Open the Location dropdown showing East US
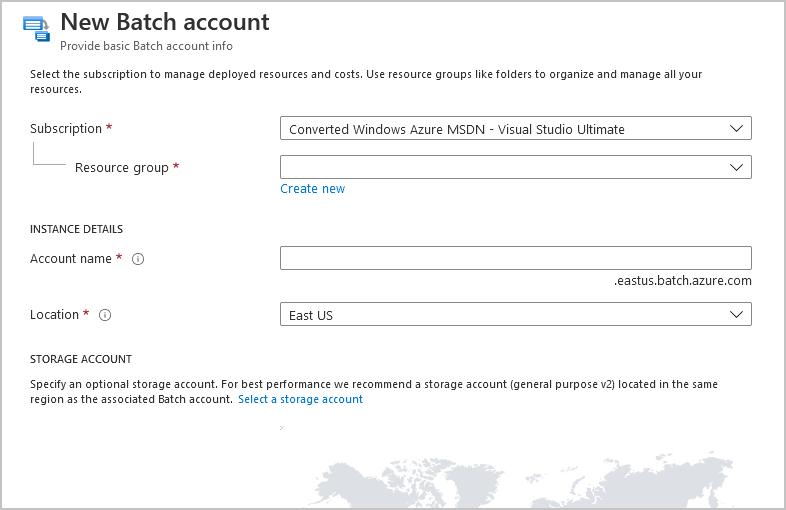This screenshot has height=510, width=786. point(516,314)
